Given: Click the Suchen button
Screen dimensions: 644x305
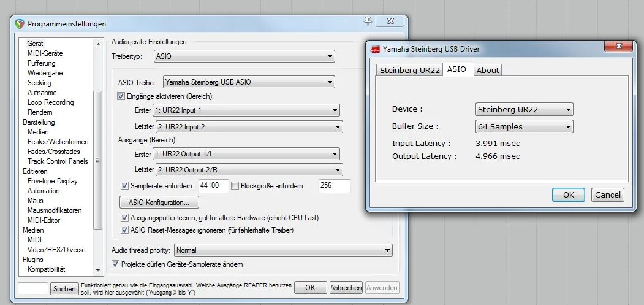Looking at the screenshot, I should click(64, 288).
